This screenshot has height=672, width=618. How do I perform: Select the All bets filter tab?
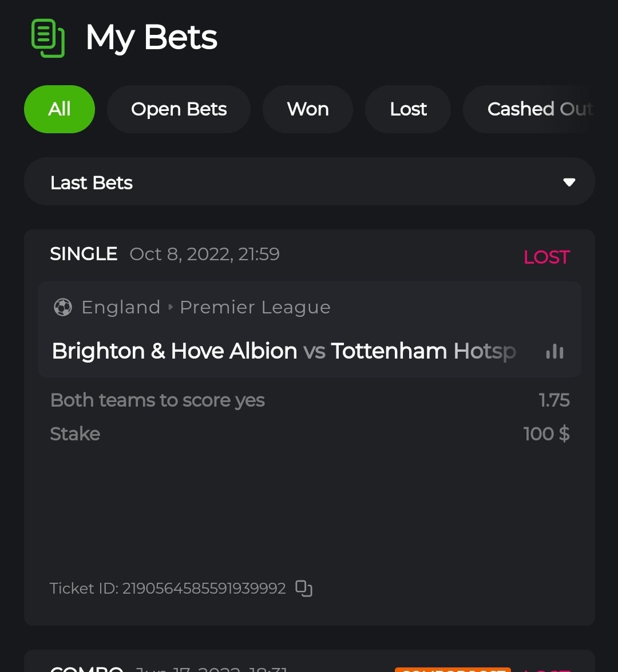coord(60,109)
